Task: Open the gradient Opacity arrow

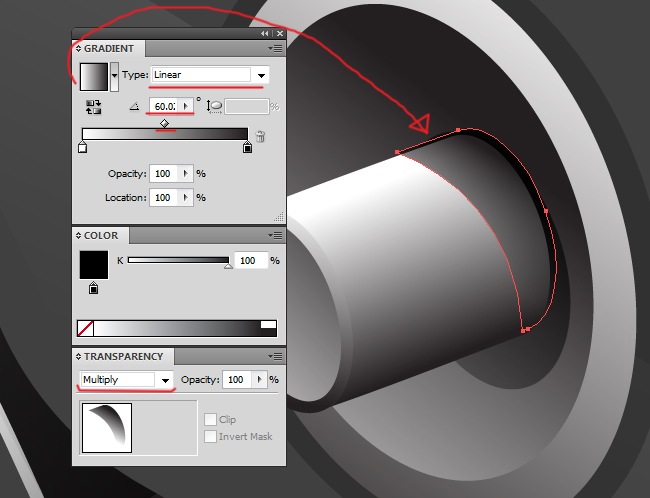Action: tap(186, 173)
